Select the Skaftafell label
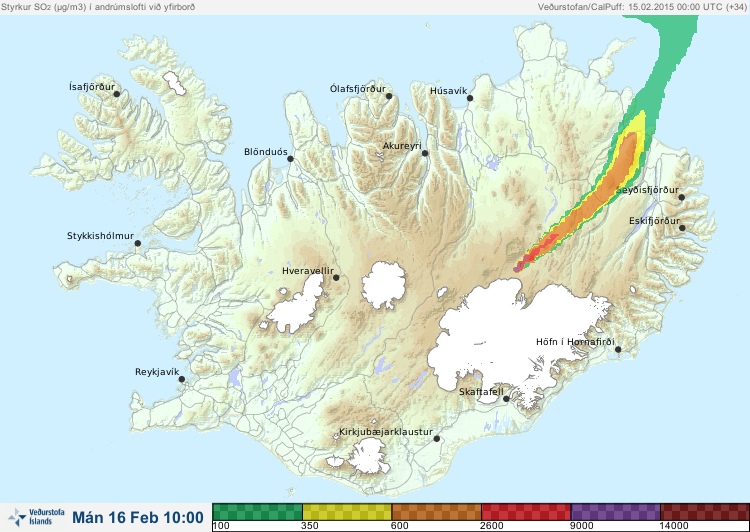Viewport: 750px width, 532px height. click(x=481, y=392)
